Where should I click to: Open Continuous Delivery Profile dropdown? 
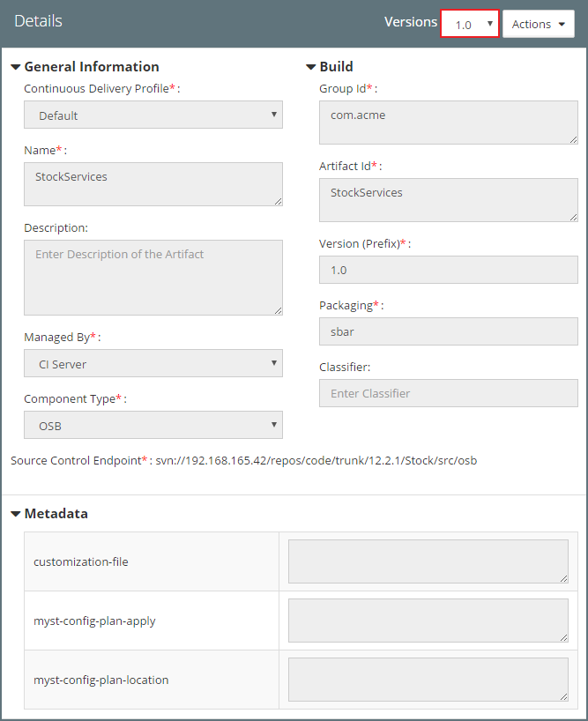[153, 115]
